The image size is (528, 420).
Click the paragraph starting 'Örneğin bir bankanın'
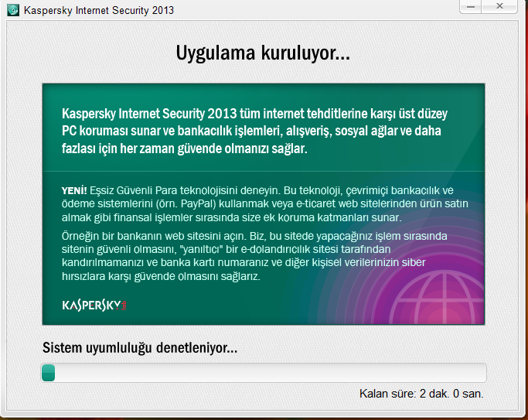point(254,256)
